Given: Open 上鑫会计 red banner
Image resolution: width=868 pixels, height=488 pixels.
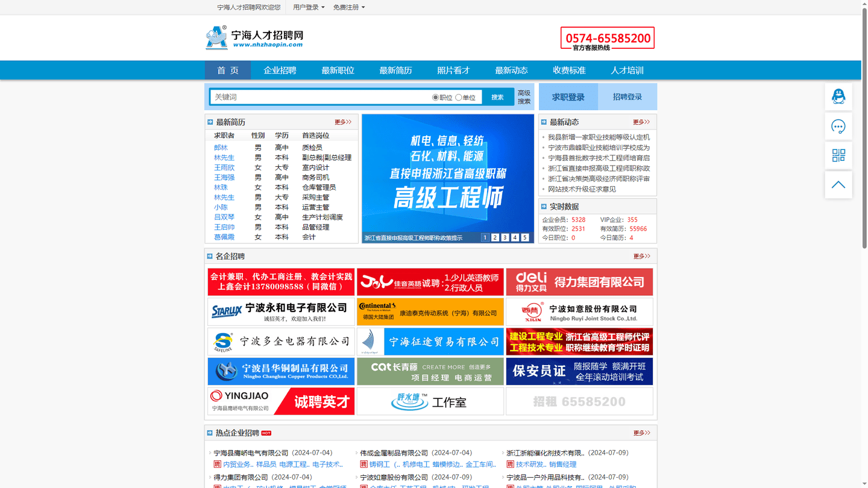Looking at the screenshot, I should point(281,282).
